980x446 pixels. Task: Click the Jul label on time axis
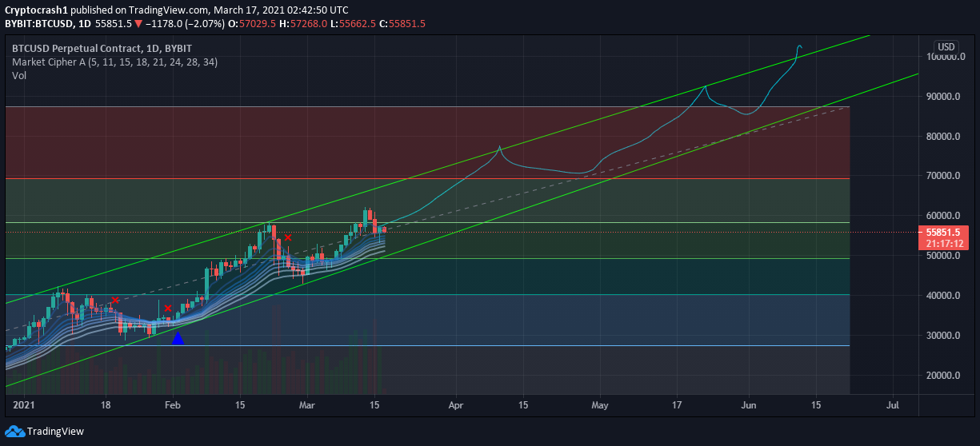coord(893,405)
